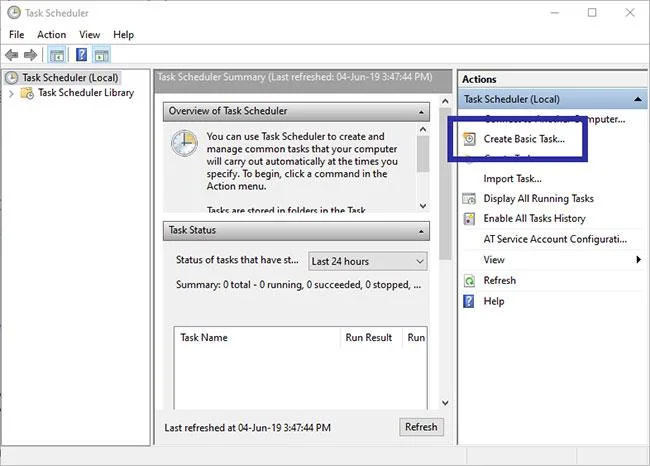Click the Run Result column header
This screenshot has height=466, width=650.
point(371,337)
